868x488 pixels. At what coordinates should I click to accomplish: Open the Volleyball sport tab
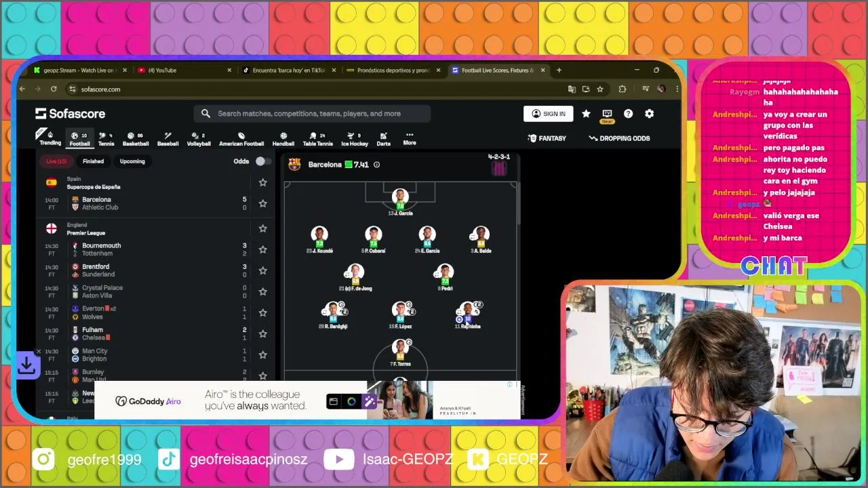(x=199, y=138)
